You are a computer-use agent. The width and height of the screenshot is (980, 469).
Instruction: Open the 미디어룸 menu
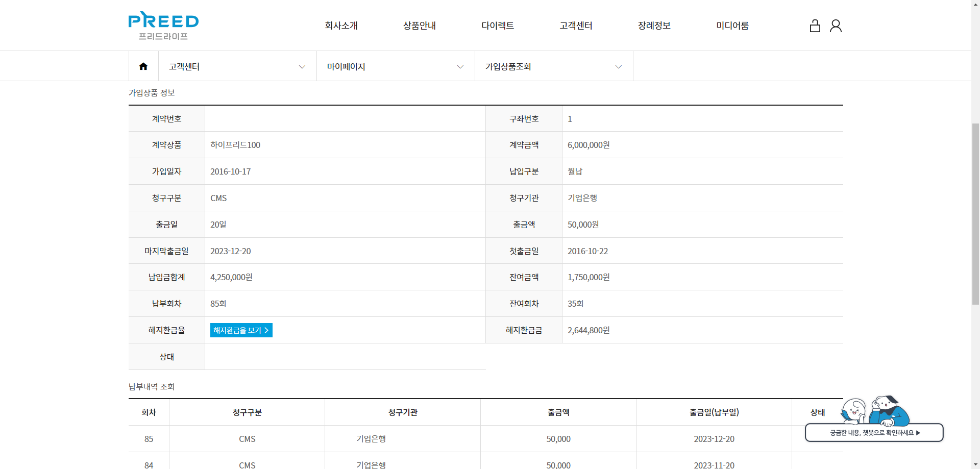tap(732, 26)
